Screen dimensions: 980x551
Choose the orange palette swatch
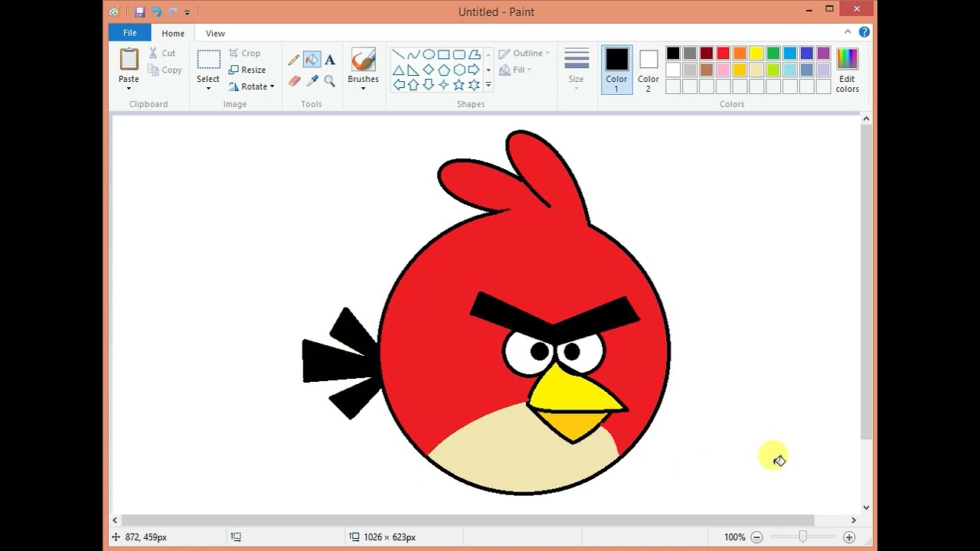(740, 53)
